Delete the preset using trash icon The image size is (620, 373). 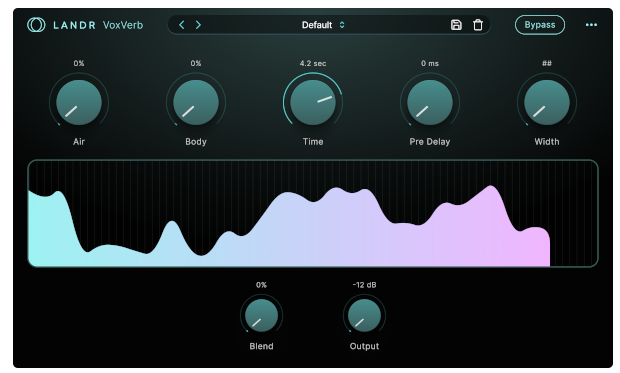click(x=478, y=25)
